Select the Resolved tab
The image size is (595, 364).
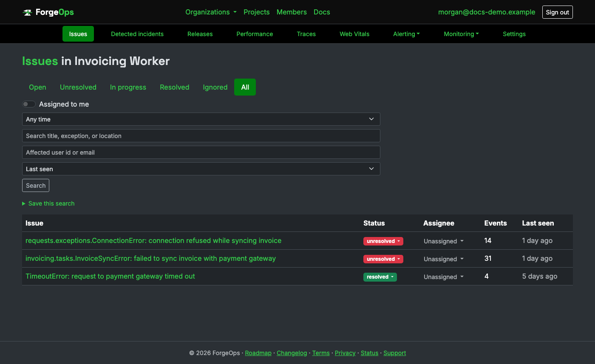174,87
